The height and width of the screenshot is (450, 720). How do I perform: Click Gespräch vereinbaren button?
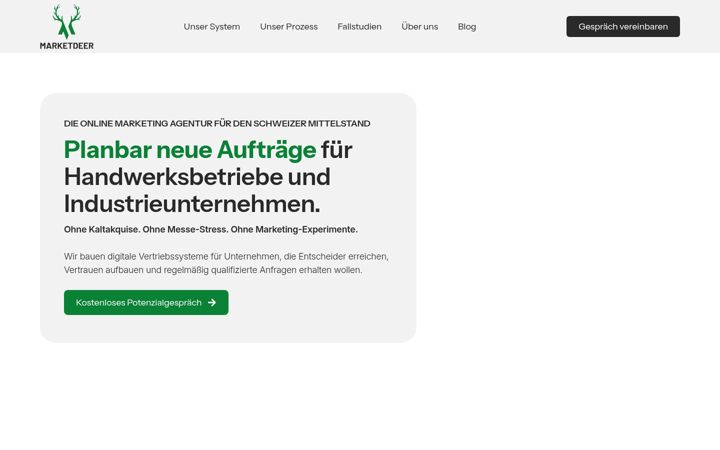[623, 27]
